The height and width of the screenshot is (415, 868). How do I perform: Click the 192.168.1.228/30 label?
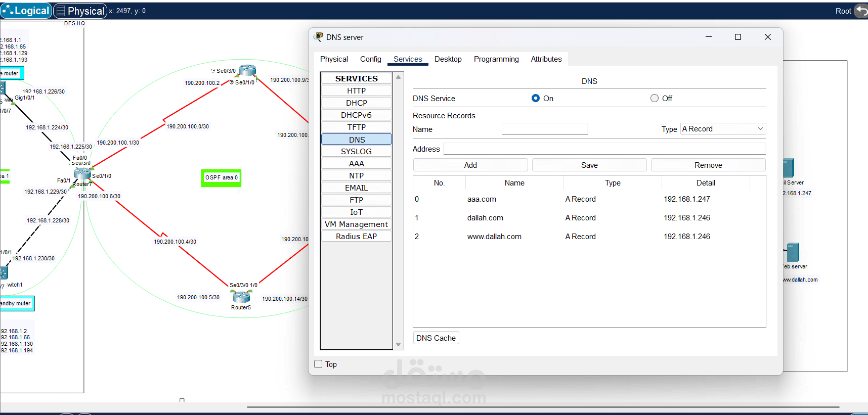[x=48, y=220]
